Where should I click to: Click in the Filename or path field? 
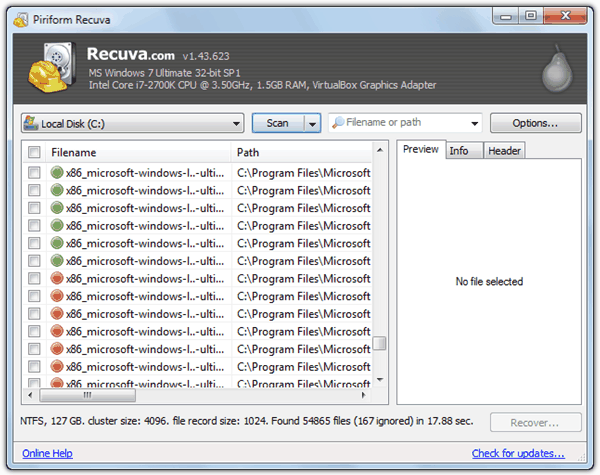[x=405, y=122]
